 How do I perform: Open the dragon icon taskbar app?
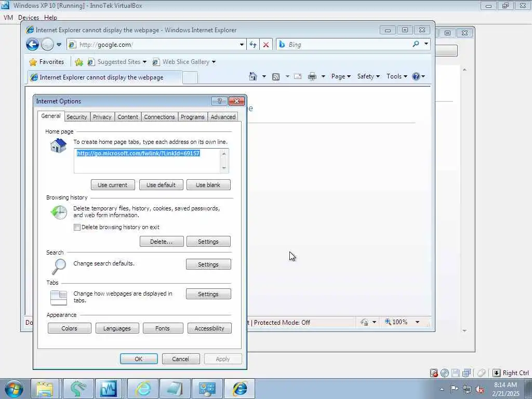coord(78,389)
